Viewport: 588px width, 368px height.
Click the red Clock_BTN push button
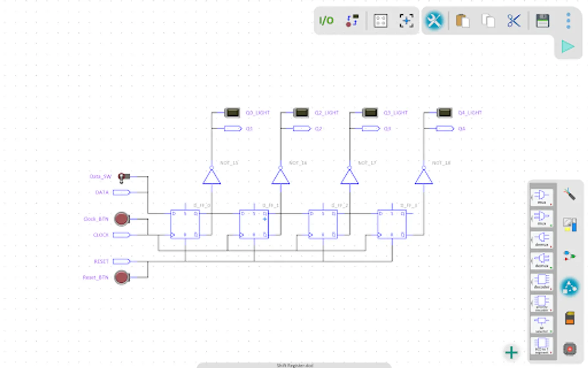point(122,219)
